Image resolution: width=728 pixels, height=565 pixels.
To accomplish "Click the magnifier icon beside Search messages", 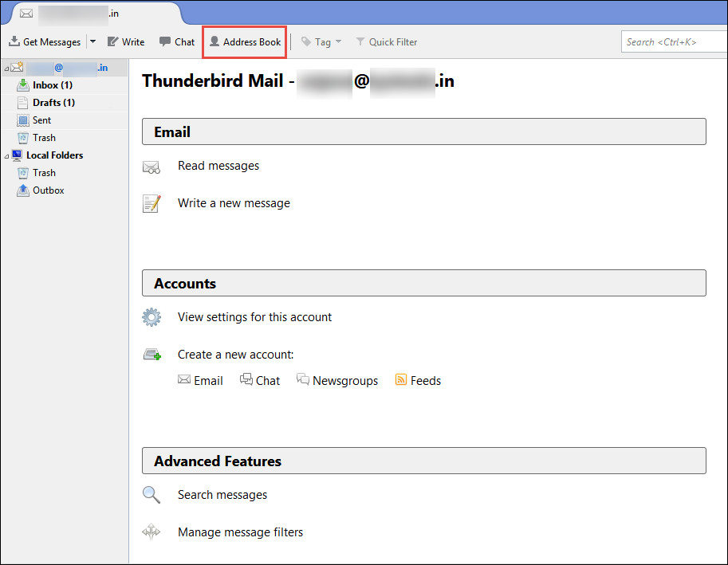I will tap(152, 495).
